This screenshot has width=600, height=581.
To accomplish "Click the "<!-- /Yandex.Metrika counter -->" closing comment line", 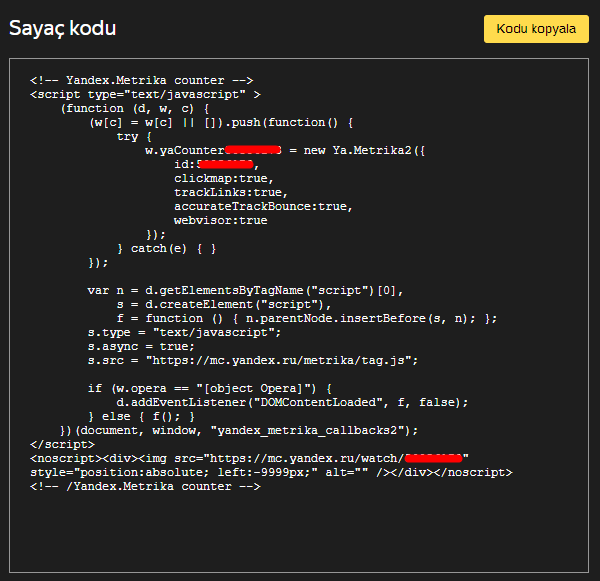I will pos(145,486).
